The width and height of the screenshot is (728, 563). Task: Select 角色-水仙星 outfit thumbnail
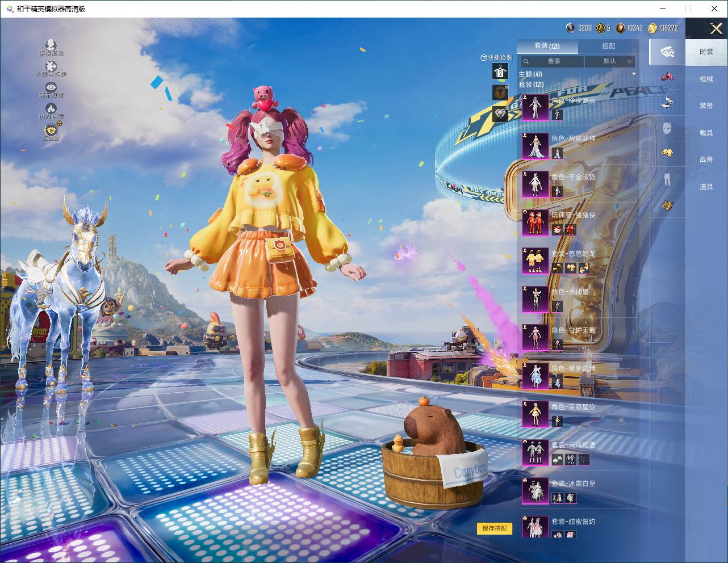point(535,299)
